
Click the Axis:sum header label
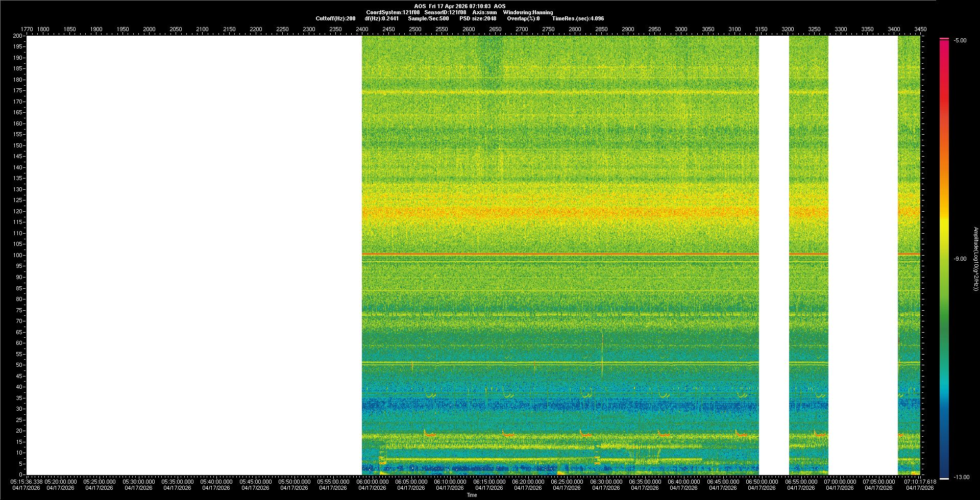point(484,12)
